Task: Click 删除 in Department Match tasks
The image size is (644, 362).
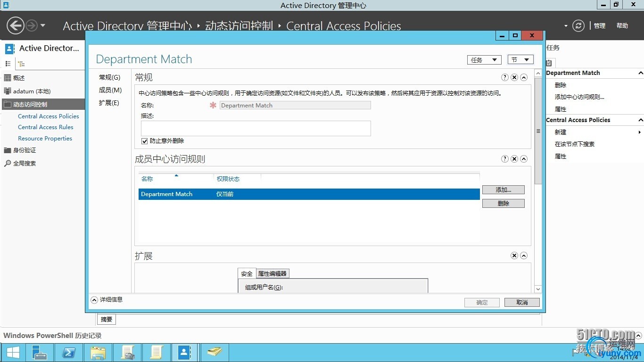Action: [561, 85]
